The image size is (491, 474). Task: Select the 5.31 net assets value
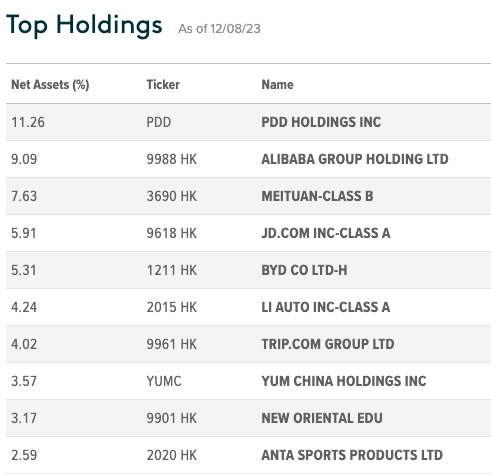point(24,270)
